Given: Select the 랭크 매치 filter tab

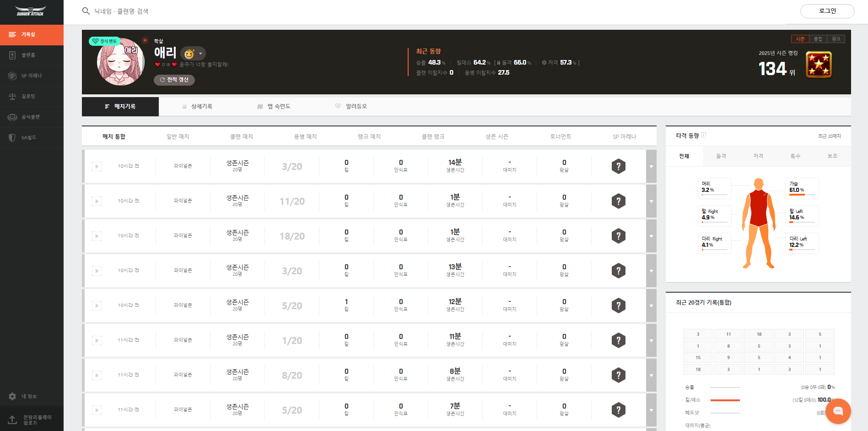Looking at the screenshot, I should click(x=369, y=136).
